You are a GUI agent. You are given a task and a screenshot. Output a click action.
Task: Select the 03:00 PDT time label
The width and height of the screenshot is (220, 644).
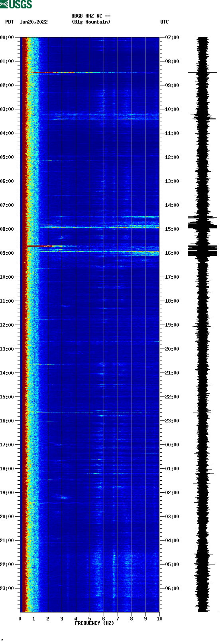point(7,109)
